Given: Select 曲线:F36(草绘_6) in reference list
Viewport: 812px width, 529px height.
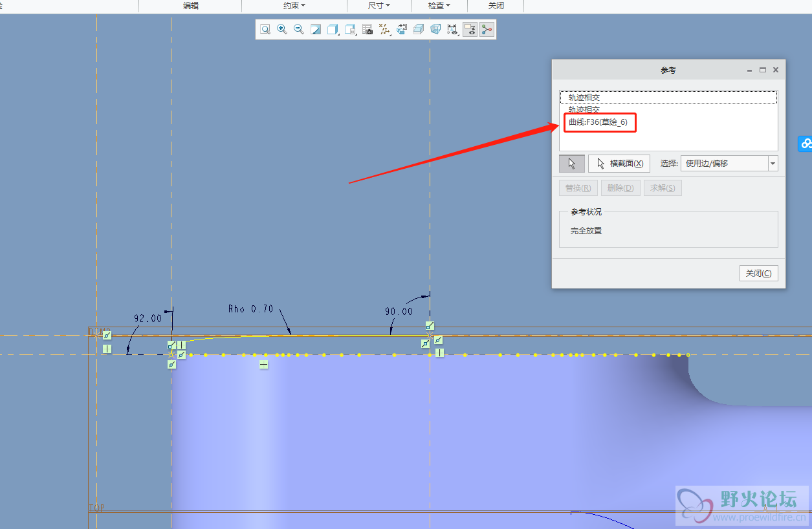Looking at the screenshot, I should pyautogui.click(x=598, y=122).
